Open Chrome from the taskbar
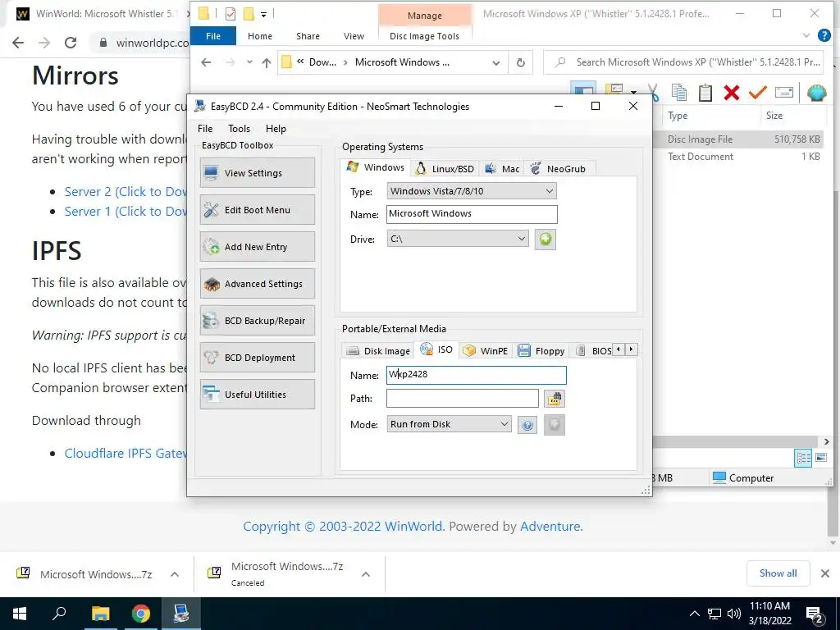The height and width of the screenshot is (630, 840). [x=141, y=614]
